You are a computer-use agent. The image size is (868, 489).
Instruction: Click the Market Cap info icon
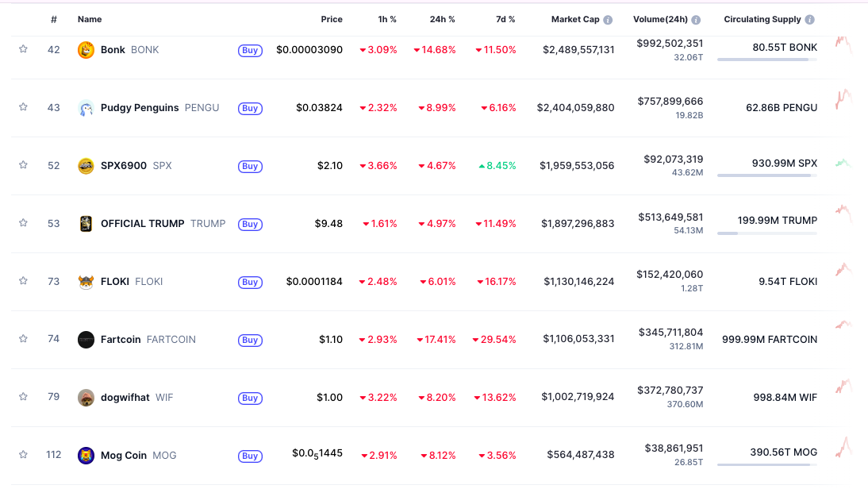[608, 20]
